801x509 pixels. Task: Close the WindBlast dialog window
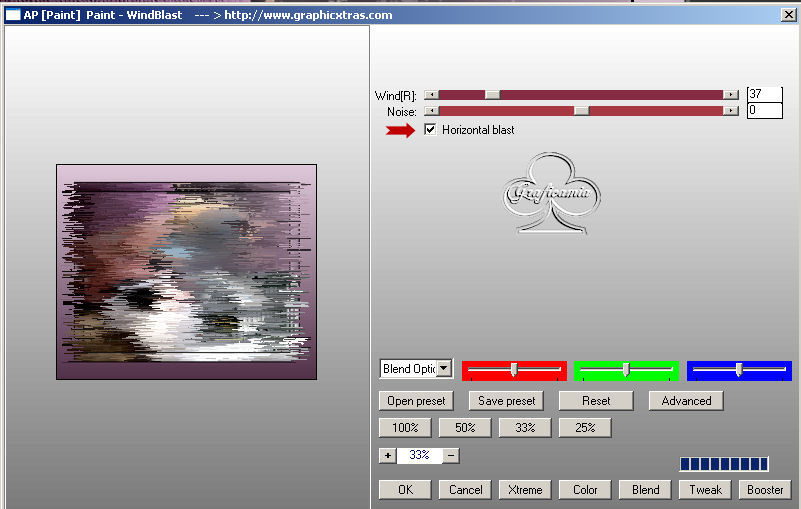[x=788, y=15]
